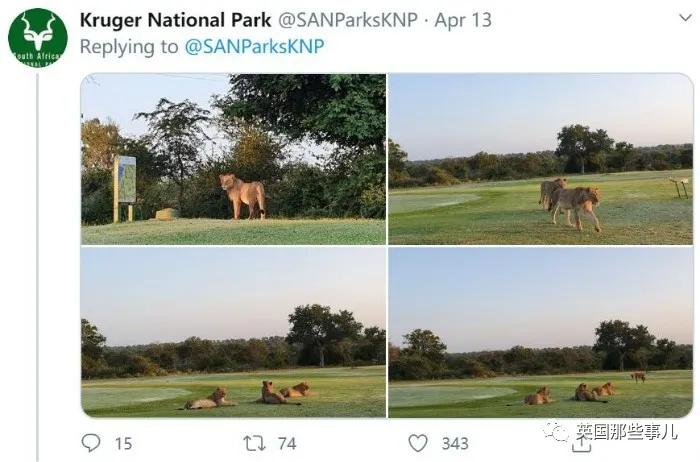Image resolution: width=700 pixels, height=462 pixels.
Task: Click the Chinese watermark text beside the WeChat logo
Action: point(626,432)
